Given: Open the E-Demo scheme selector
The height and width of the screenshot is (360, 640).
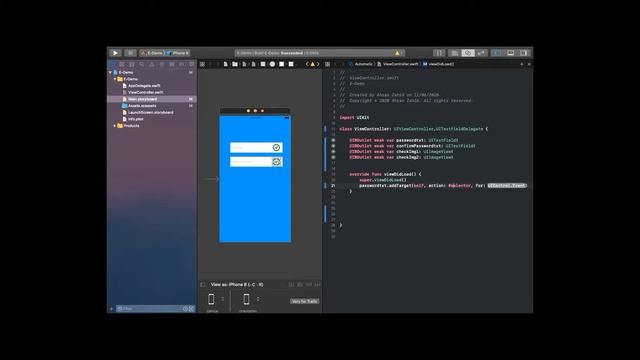Looking at the screenshot, I should click(152, 53).
